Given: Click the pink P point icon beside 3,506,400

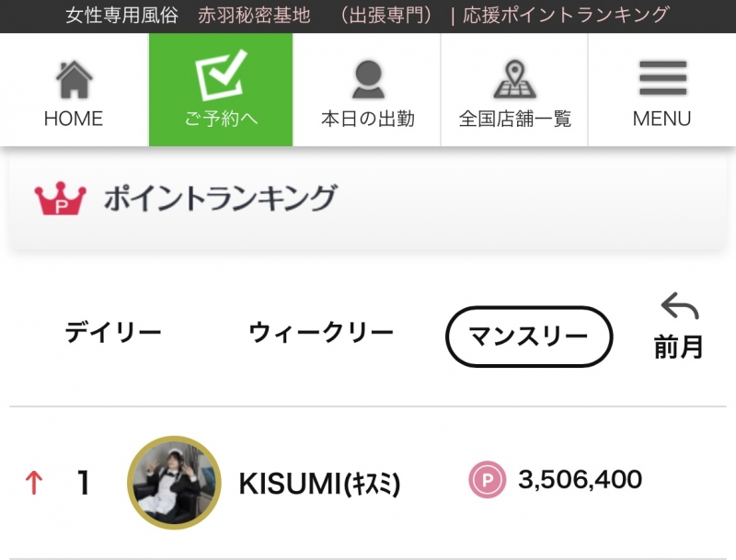Looking at the screenshot, I should click(x=486, y=480).
